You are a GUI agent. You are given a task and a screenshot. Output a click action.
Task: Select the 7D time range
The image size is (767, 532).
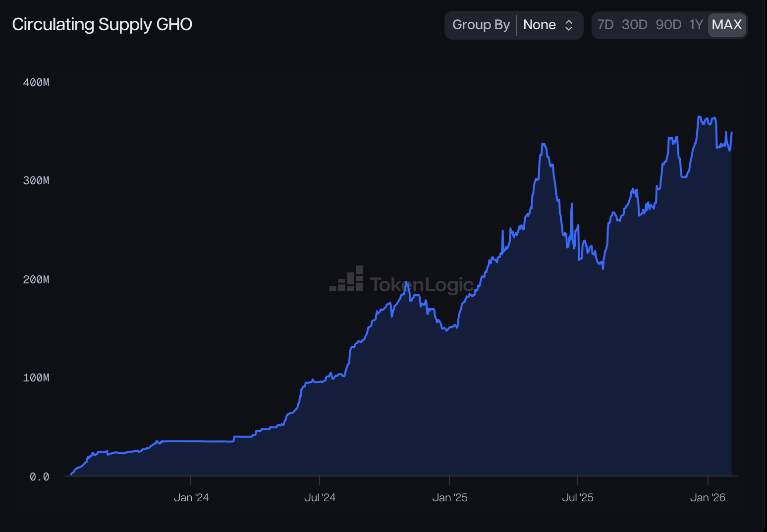(605, 25)
